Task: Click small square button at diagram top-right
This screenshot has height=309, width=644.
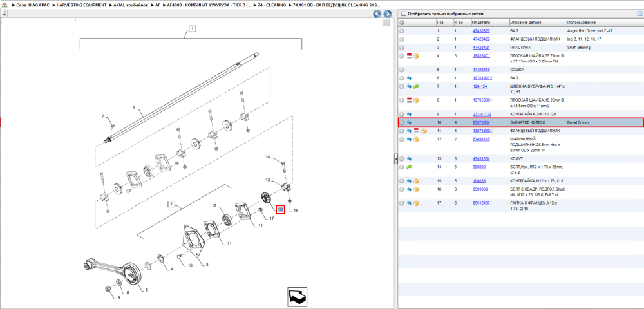Action: click(386, 23)
